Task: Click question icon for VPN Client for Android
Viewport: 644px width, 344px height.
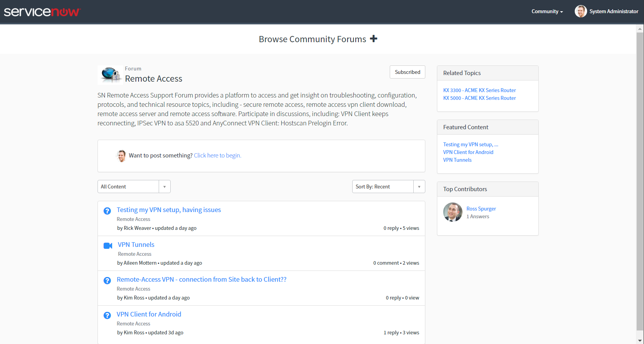Action: click(x=107, y=315)
